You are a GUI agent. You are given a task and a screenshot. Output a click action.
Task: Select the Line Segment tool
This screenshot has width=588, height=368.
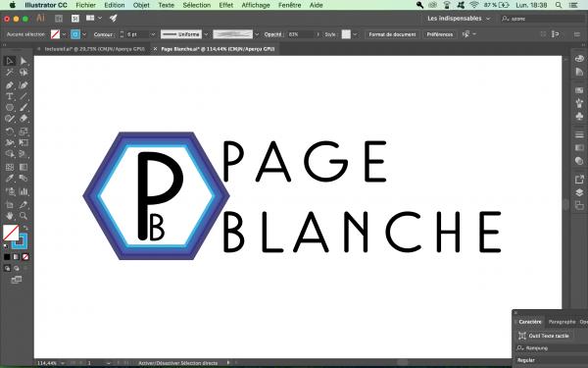[x=24, y=96]
